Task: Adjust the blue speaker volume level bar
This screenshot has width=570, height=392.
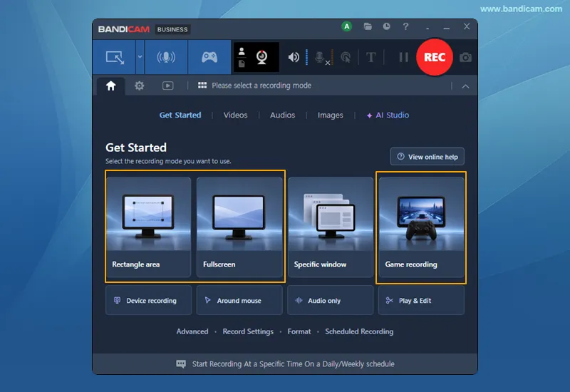Action: 306,57
